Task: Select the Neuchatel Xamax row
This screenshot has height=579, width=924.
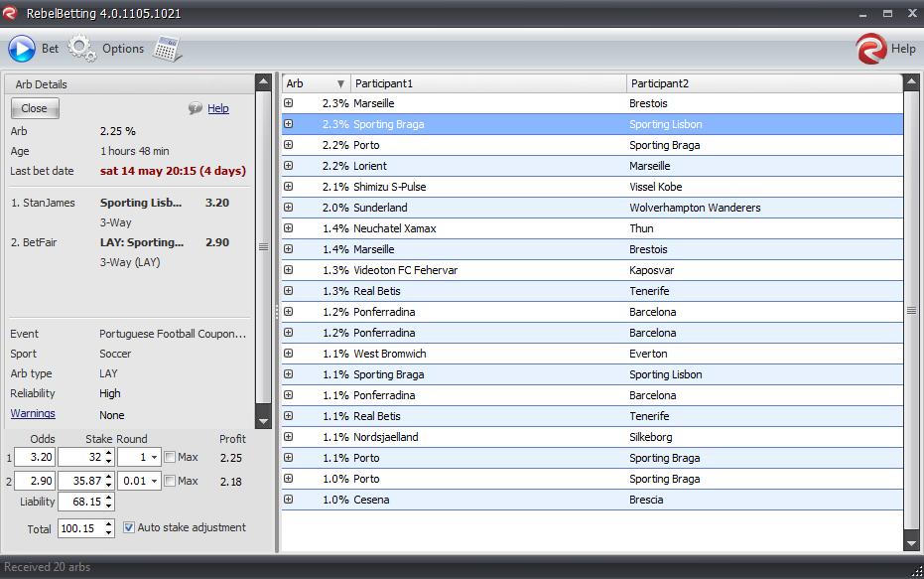Action: [593, 228]
